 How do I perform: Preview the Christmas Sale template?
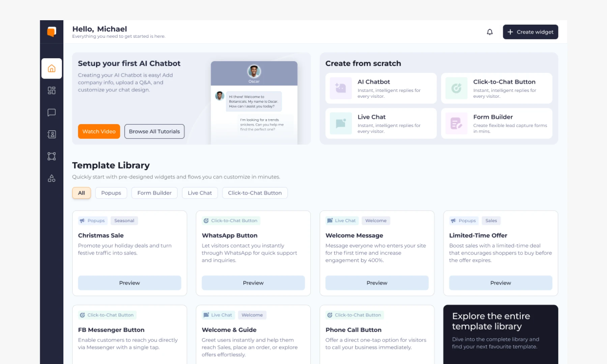tap(129, 283)
